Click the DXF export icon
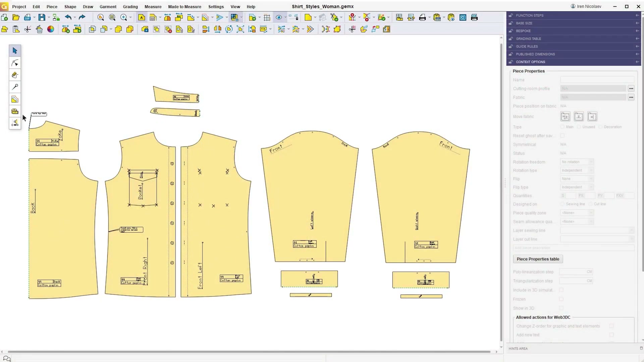Viewport: 644px width, 362px height. [x=28, y=17]
